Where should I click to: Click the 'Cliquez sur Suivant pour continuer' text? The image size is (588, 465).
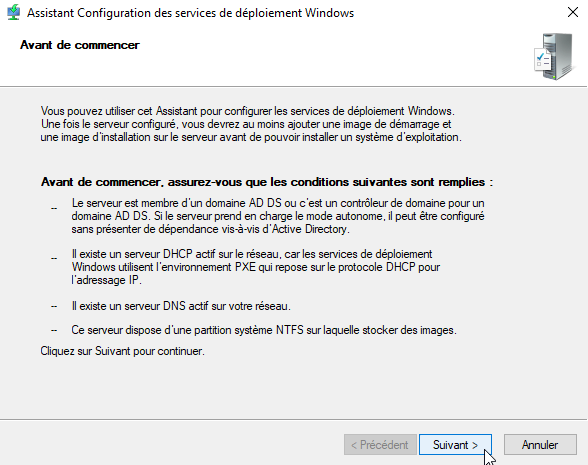122,351
